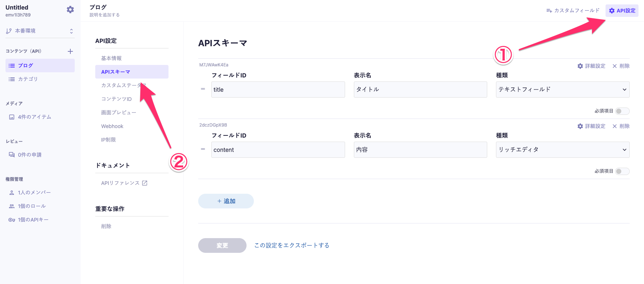Delete the content field with 削除 icon
This screenshot has width=644, height=284.
point(621,126)
